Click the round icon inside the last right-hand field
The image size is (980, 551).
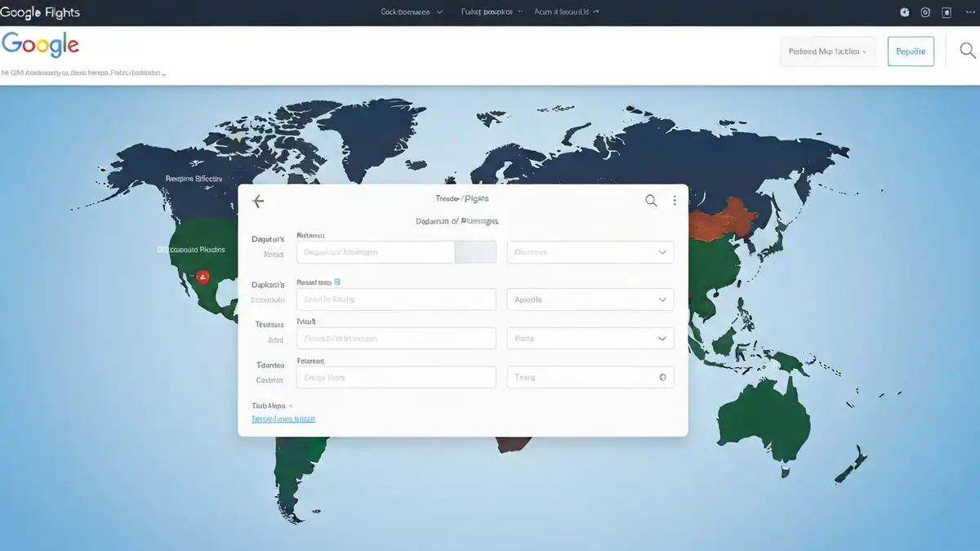(662, 377)
